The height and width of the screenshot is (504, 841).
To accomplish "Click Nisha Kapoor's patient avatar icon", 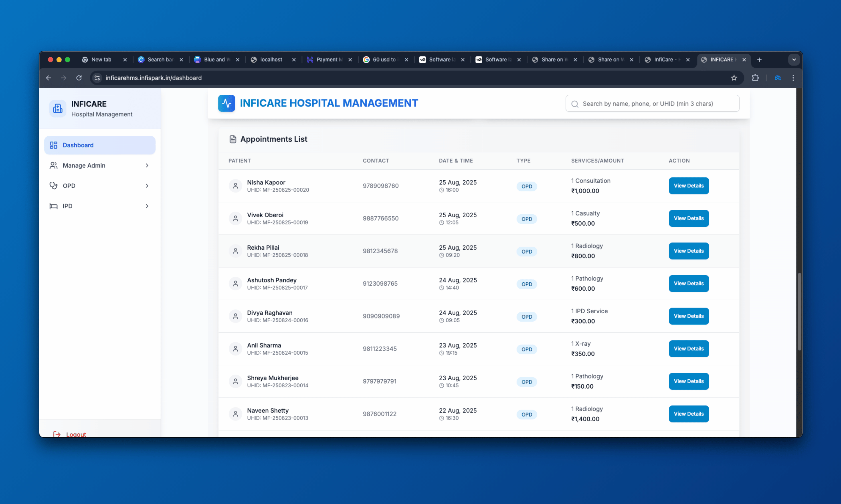I will (235, 186).
